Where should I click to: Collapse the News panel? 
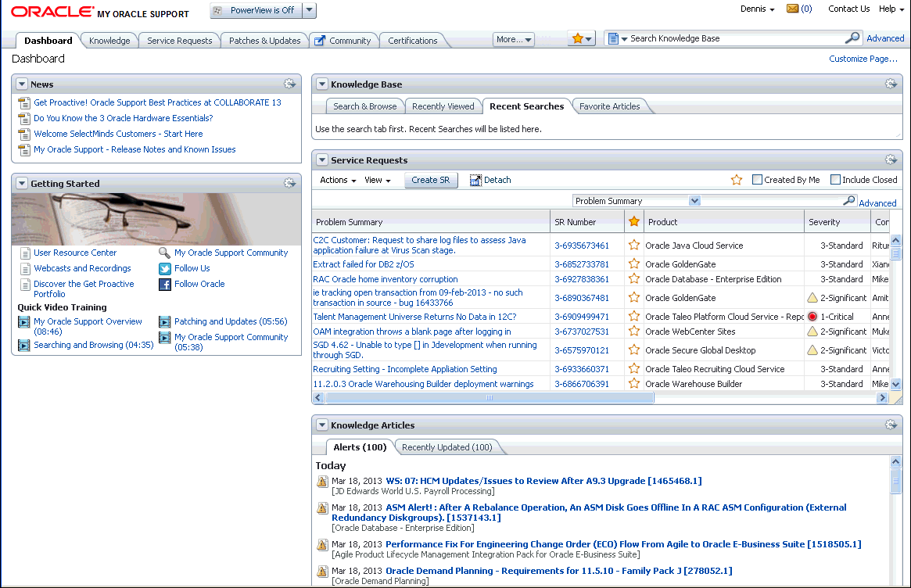click(x=21, y=84)
